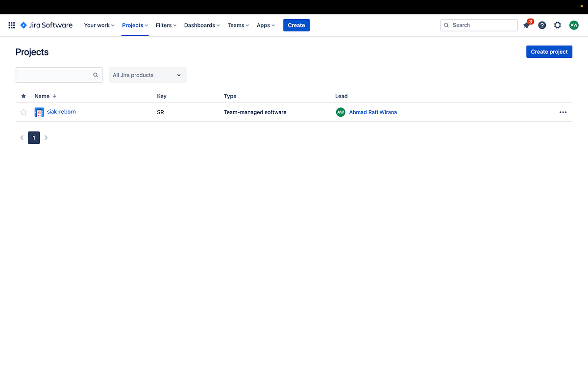Open the siak-reborn project link
Viewport: 588px width, 382px height.
(x=61, y=112)
